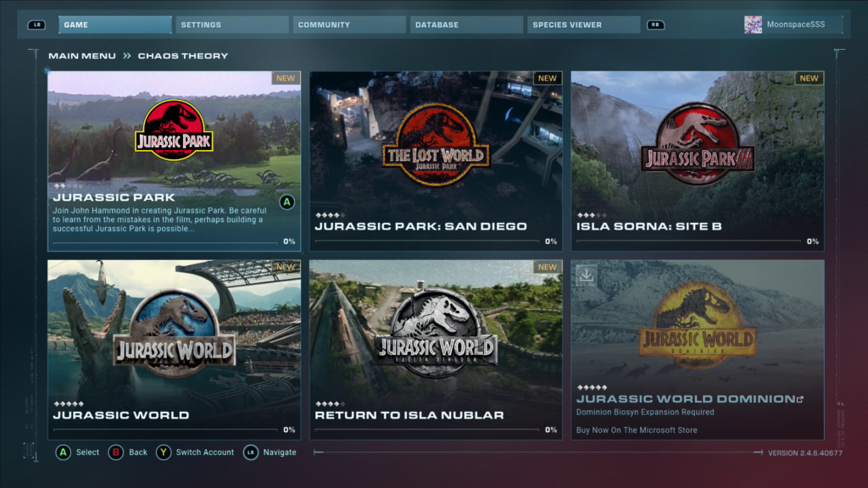Click the difficulty stars on Isla Sorna
Image resolution: width=868 pixels, height=488 pixels.
pyautogui.click(x=592, y=215)
